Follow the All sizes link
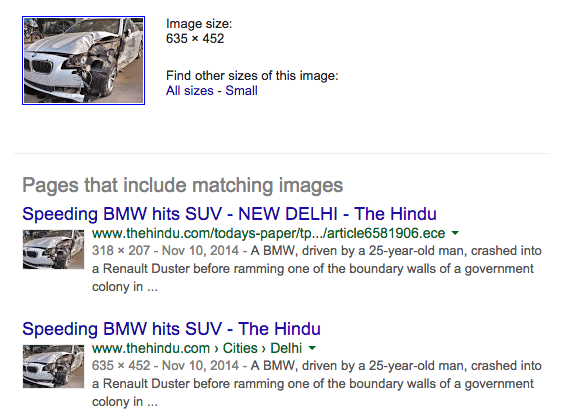The width and height of the screenshot is (565, 419). coord(190,90)
